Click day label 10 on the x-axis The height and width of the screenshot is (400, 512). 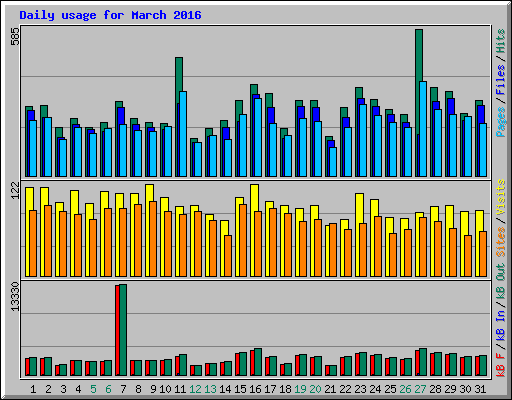coord(165,389)
